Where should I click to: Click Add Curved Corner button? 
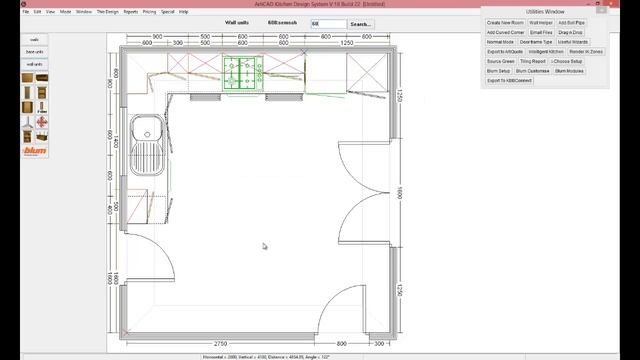[x=505, y=32]
